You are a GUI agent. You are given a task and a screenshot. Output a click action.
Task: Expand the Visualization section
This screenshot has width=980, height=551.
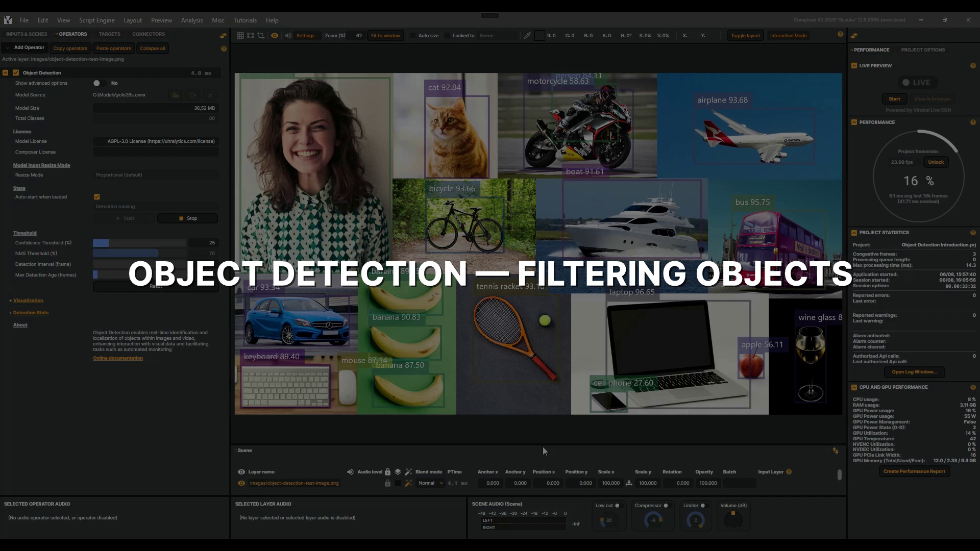[x=28, y=300]
